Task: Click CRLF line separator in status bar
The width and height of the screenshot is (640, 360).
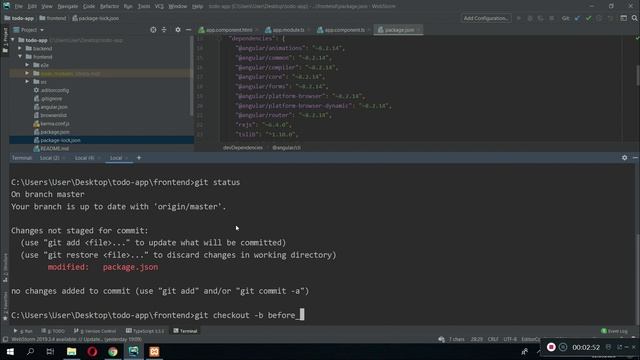Action: tap(493, 339)
